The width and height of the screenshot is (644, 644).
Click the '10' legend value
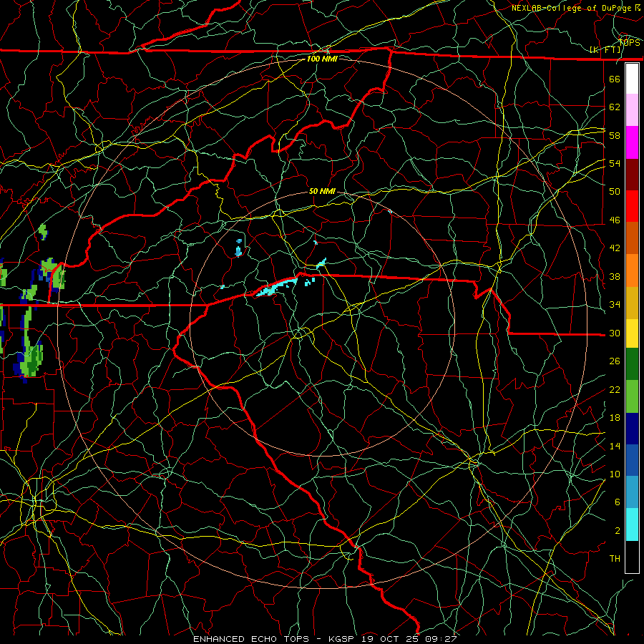tap(615, 474)
